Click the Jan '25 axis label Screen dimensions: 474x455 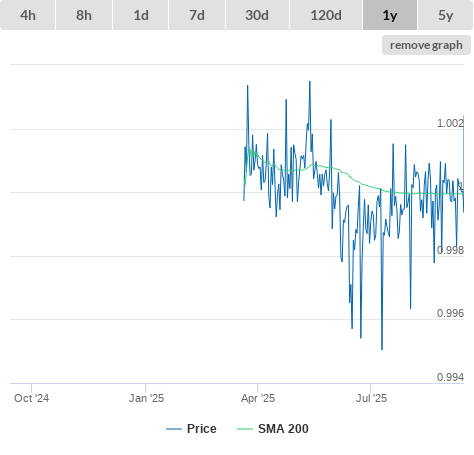pos(146,398)
